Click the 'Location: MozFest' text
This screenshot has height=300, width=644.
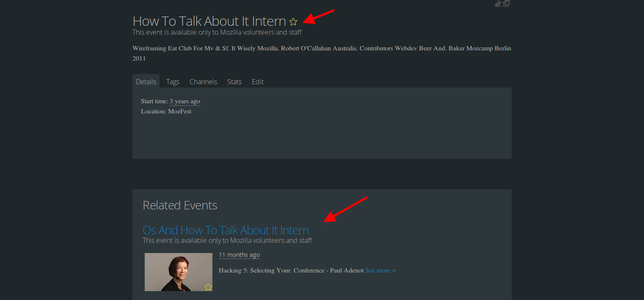[x=166, y=111]
